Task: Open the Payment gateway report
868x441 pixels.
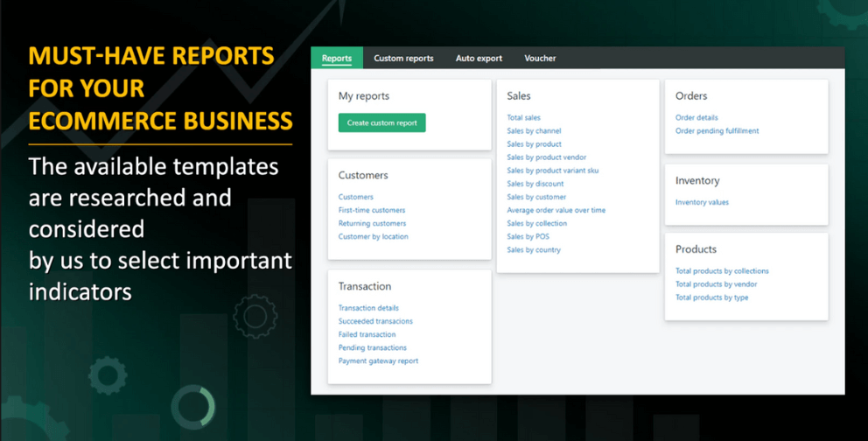Action: point(379,361)
